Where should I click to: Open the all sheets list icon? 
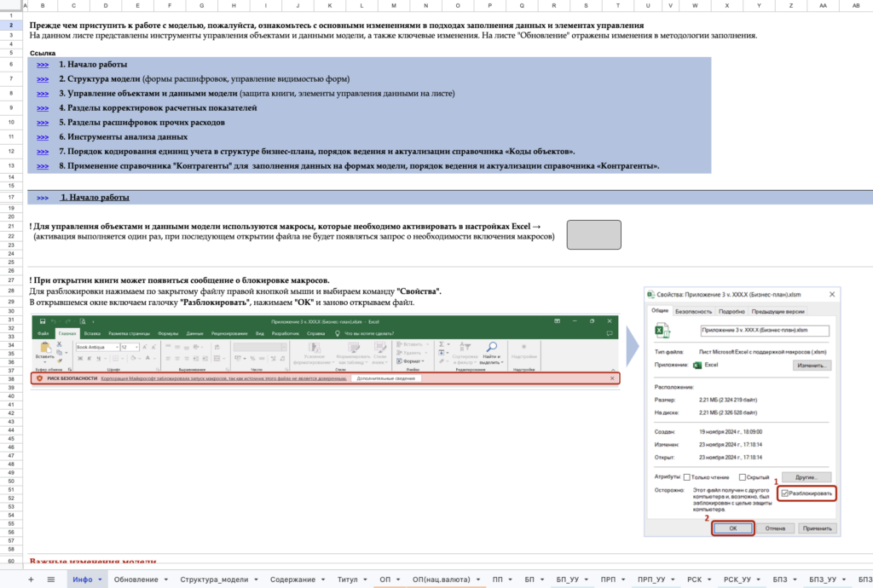point(51,579)
